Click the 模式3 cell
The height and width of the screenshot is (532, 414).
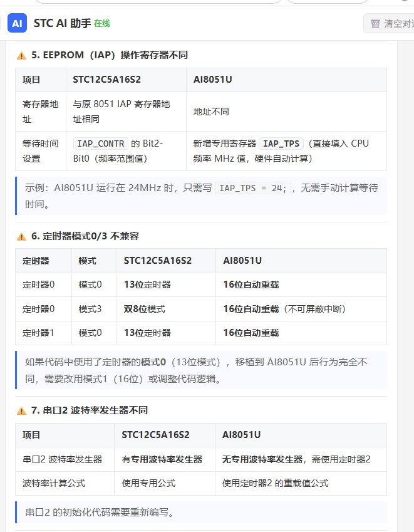pyautogui.click(x=94, y=309)
